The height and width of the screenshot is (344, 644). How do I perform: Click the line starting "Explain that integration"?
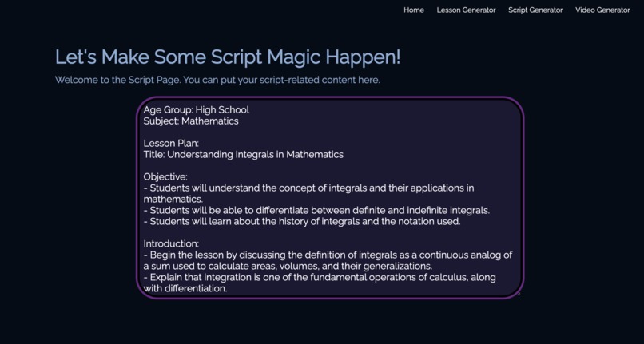pos(320,278)
